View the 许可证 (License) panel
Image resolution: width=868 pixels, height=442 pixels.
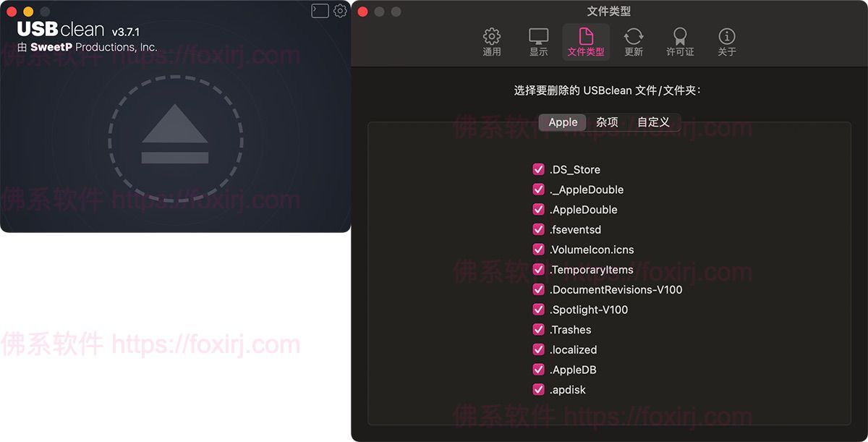point(679,41)
